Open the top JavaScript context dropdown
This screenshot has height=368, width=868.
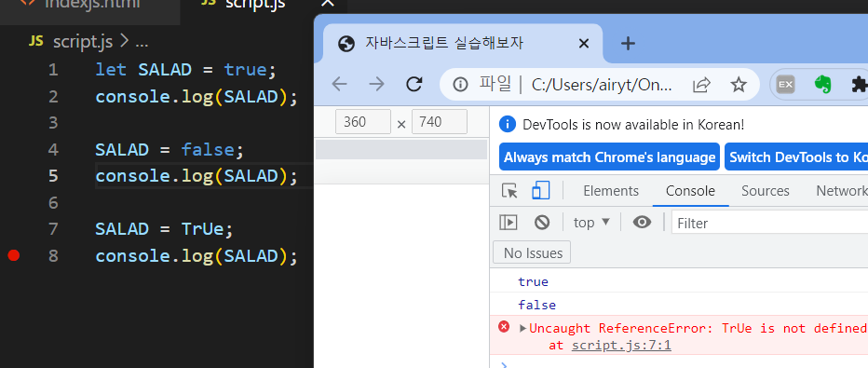click(591, 223)
